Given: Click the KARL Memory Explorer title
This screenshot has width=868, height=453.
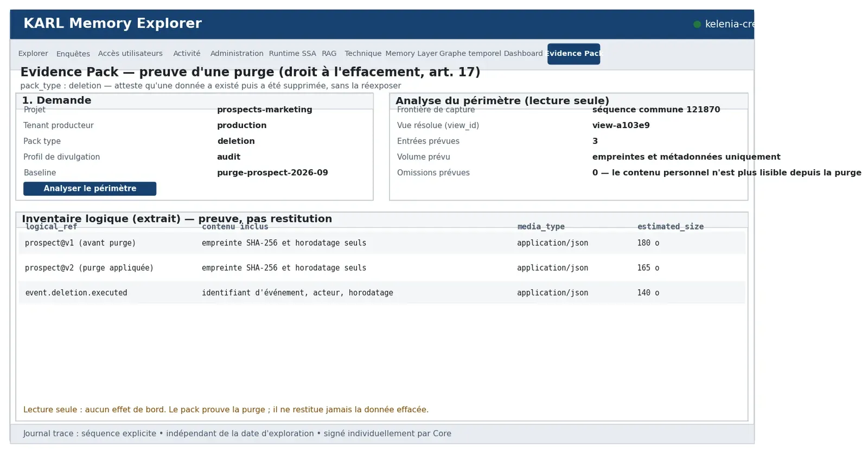Looking at the screenshot, I should coord(112,23).
